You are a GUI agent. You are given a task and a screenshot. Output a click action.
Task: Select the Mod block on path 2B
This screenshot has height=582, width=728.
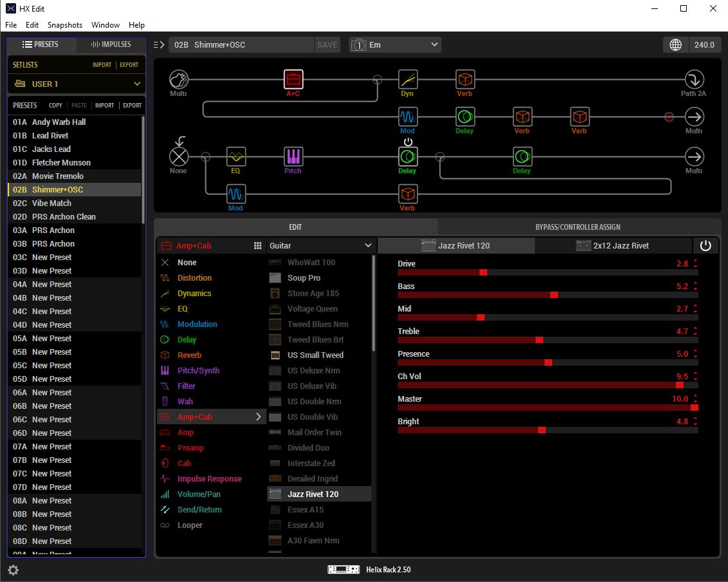(x=236, y=194)
